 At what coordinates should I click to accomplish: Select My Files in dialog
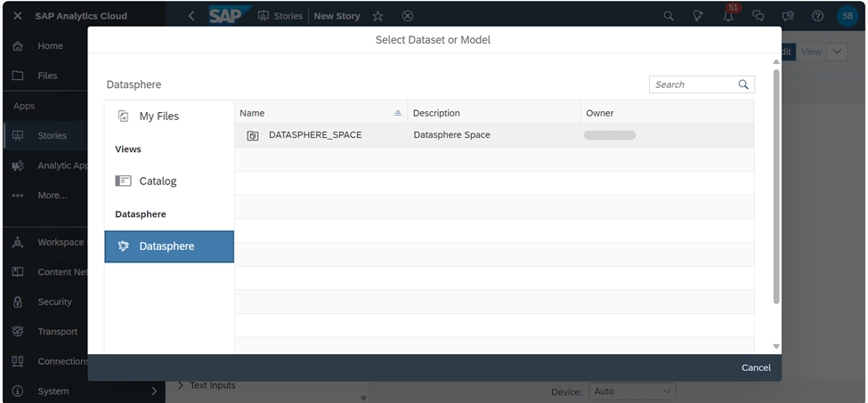click(169, 116)
